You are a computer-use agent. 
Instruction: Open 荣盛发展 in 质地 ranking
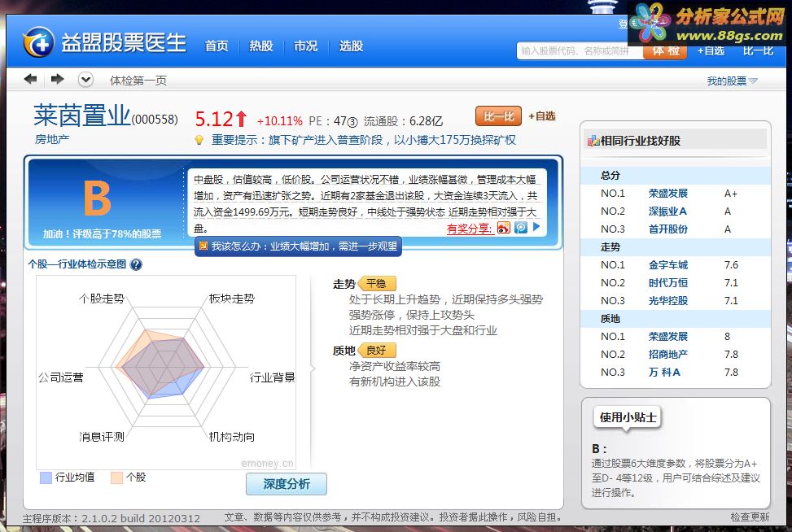[667, 337]
